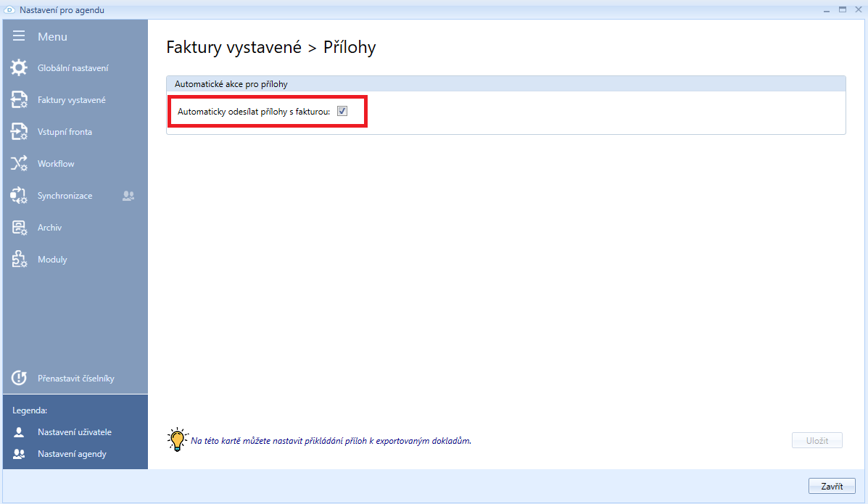The width and height of the screenshot is (868, 504).
Task: Collapse the sidebar using the hamburger icon
Action: [19, 36]
